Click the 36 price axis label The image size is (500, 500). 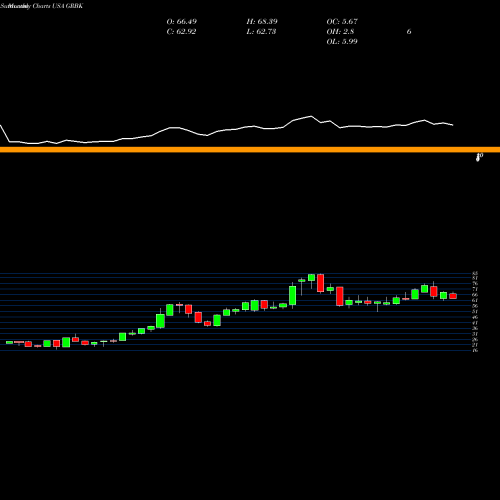click(x=475, y=328)
